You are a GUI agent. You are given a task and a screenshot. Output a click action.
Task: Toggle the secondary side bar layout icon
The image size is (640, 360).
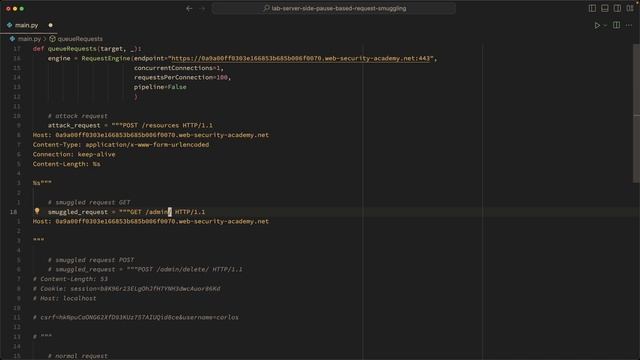click(x=618, y=8)
